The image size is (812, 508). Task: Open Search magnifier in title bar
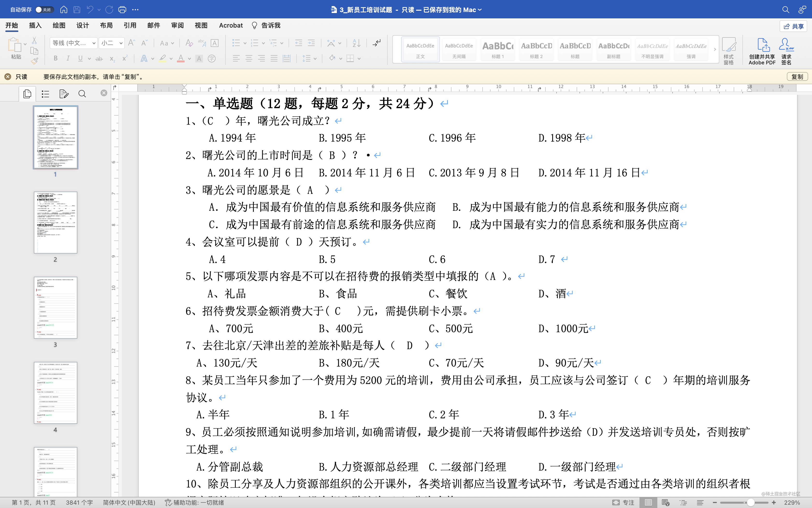(x=785, y=10)
